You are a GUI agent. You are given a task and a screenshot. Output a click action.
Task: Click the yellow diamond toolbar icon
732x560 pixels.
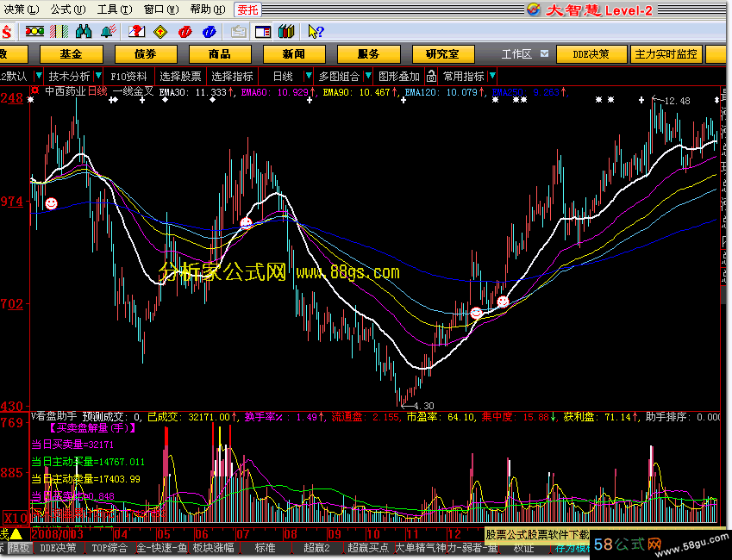pos(160,32)
